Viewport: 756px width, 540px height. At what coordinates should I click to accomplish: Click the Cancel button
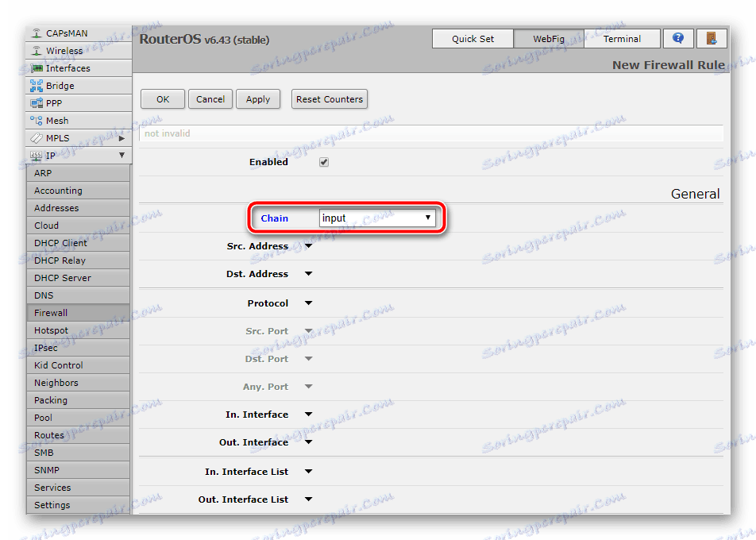coord(210,98)
